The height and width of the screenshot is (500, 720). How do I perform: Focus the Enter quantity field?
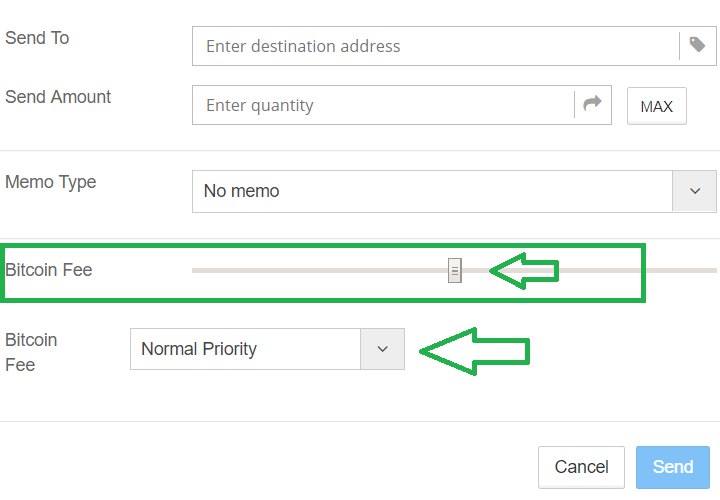pos(383,105)
